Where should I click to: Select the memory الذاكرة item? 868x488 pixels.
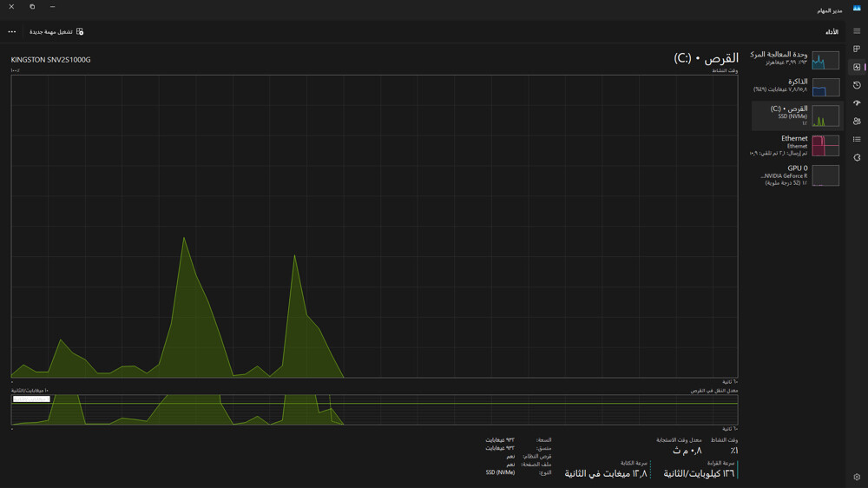pos(797,86)
